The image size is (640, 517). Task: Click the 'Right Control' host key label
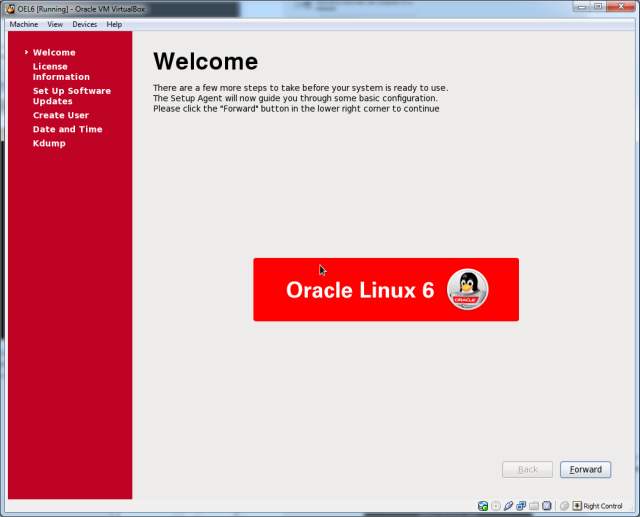click(x=603, y=506)
